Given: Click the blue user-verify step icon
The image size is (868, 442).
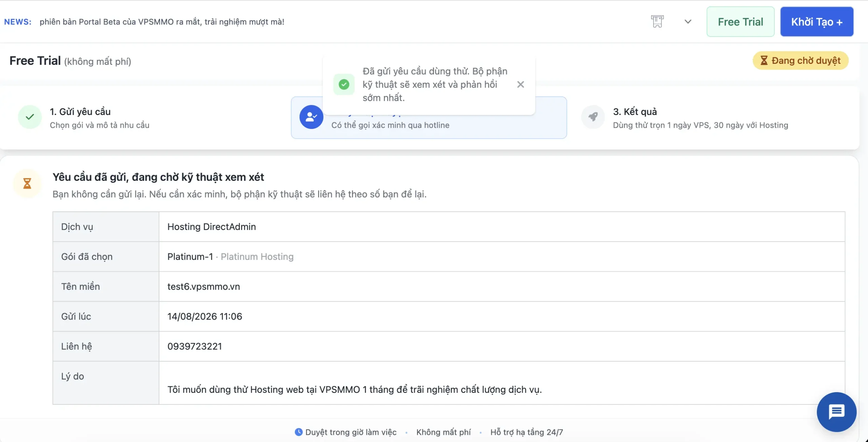Looking at the screenshot, I should 311,117.
